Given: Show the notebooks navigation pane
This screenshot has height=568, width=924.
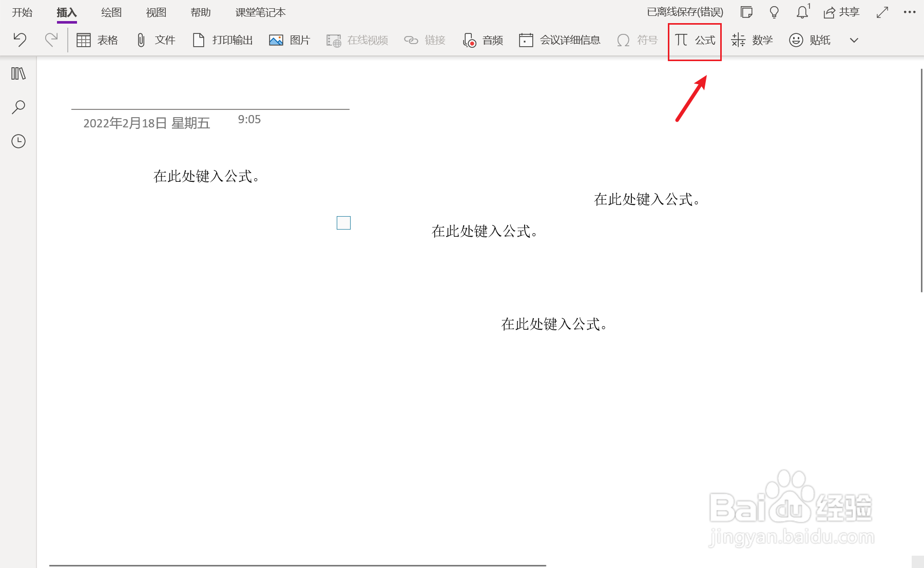Looking at the screenshot, I should 18,73.
